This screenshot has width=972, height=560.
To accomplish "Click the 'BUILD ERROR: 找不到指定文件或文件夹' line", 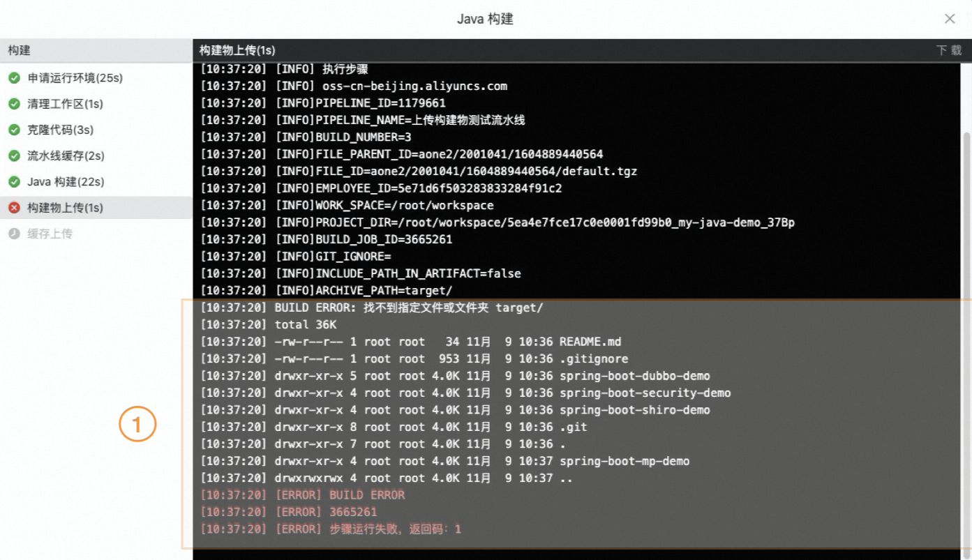I will click(371, 308).
